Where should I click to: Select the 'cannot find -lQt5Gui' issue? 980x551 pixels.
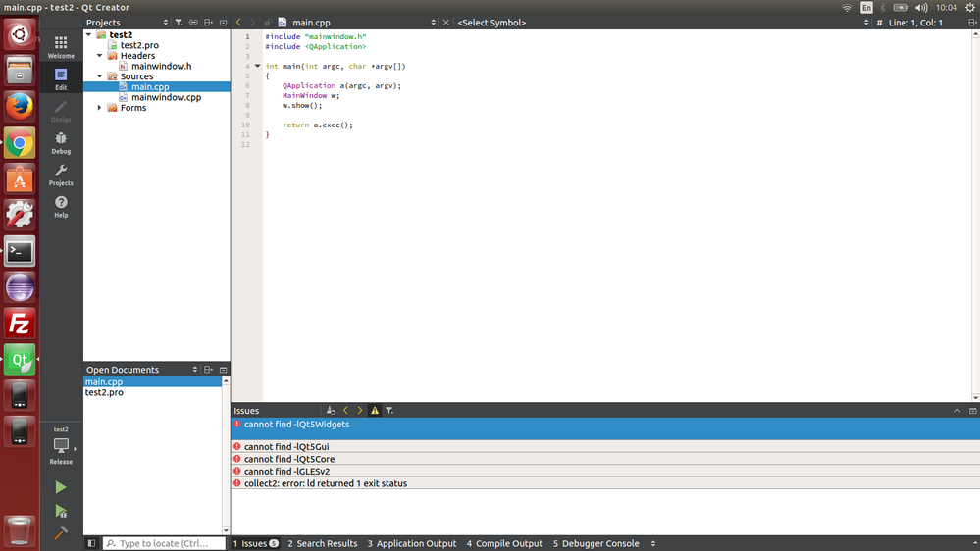[x=605, y=447]
